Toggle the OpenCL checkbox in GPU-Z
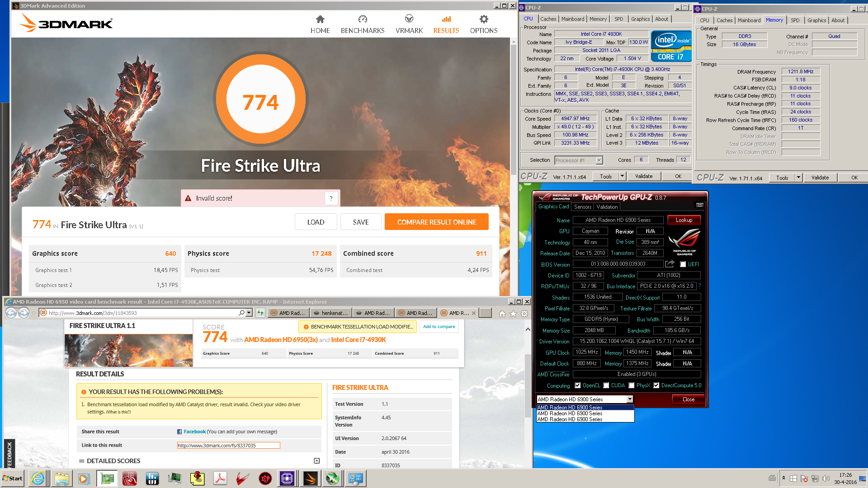This screenshot has width=868, height=488. (577, 385)
